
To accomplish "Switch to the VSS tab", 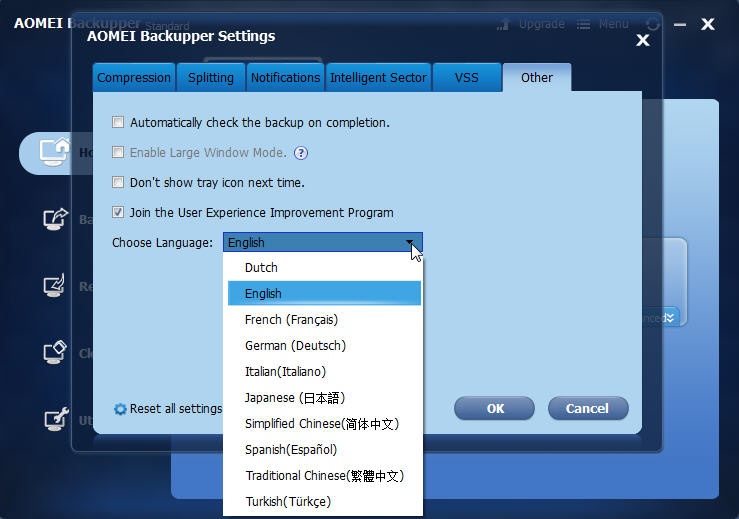I will pos(467,77).
